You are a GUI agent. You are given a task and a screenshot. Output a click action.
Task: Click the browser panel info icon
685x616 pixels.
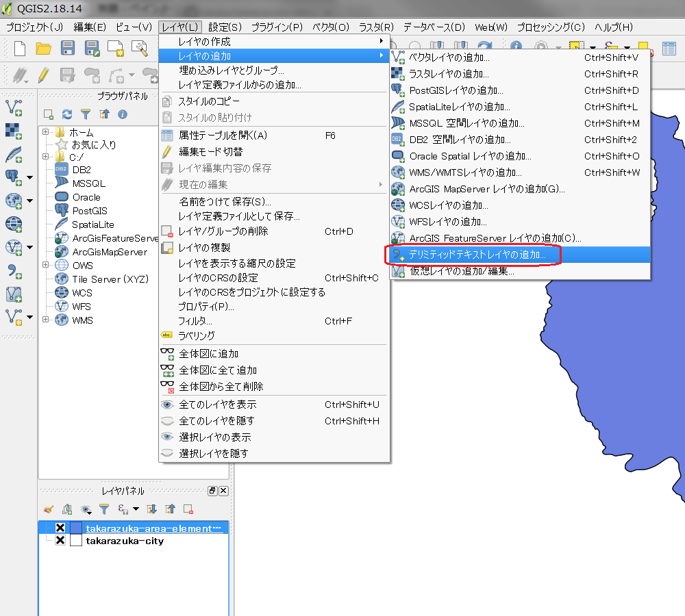coord(123,114)
